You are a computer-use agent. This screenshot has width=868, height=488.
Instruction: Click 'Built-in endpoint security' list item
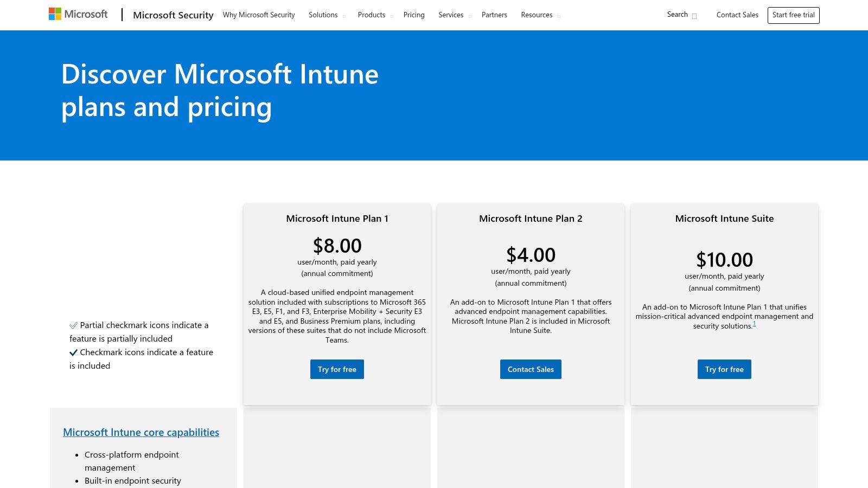(x=133, y=480)
